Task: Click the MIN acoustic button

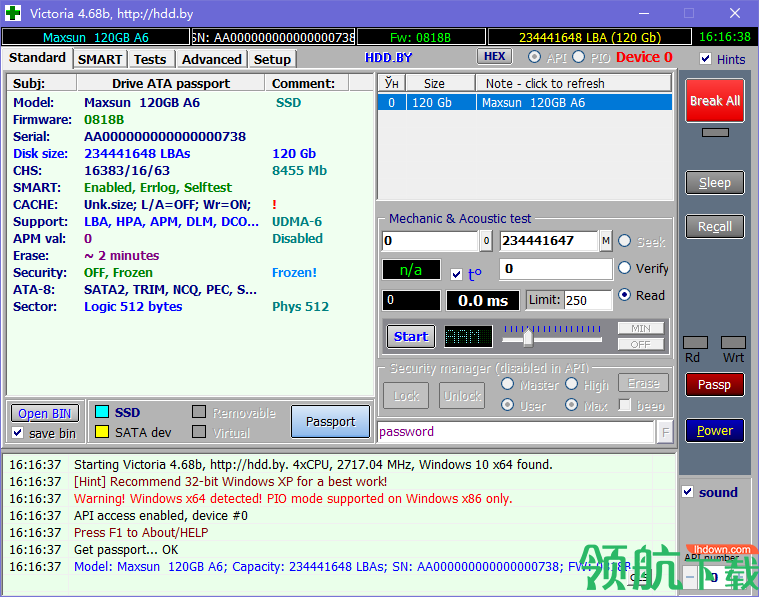Action: [640, 328]
